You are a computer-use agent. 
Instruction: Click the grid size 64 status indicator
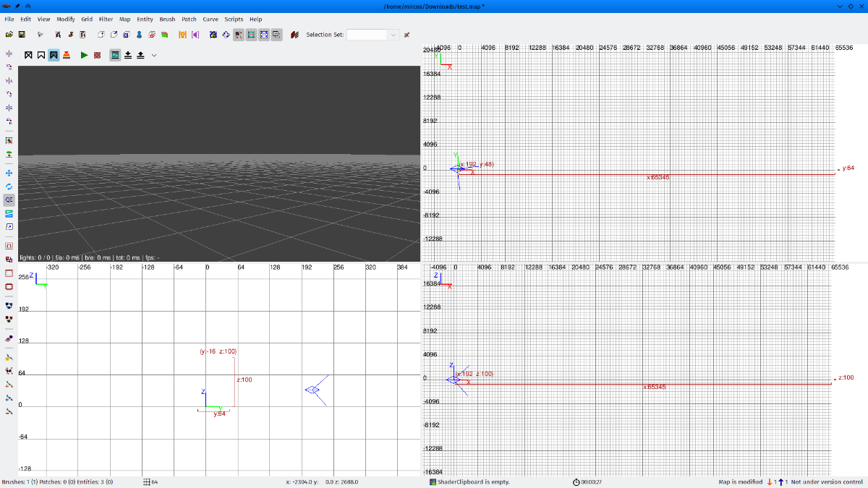[150, 482]
